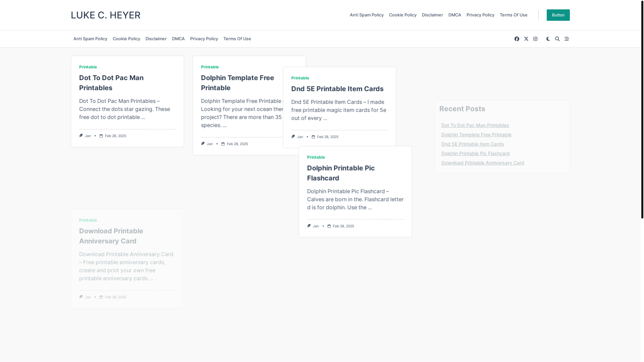This screenshot has height=362, width=644.
Task: Click date Feb 28, 2025 on Dot To Dot card
Action: [115, 136]
